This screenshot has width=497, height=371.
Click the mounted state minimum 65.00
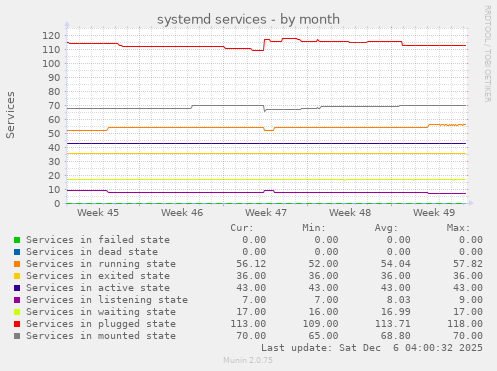pyautogui.click(x=323, y=336)
